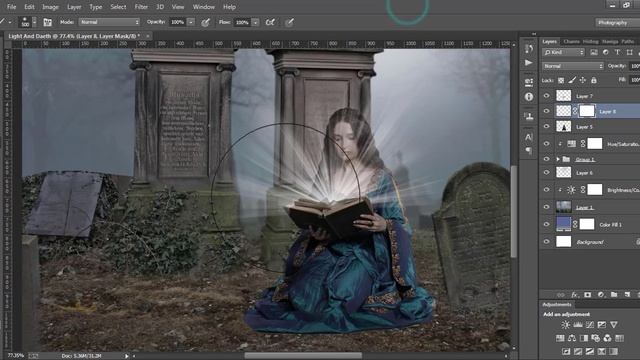Image resolution: width=640 pixels, height=360 pixels.
Task: Open Opacity slider arrow in options bar
Action: [191, 22]
